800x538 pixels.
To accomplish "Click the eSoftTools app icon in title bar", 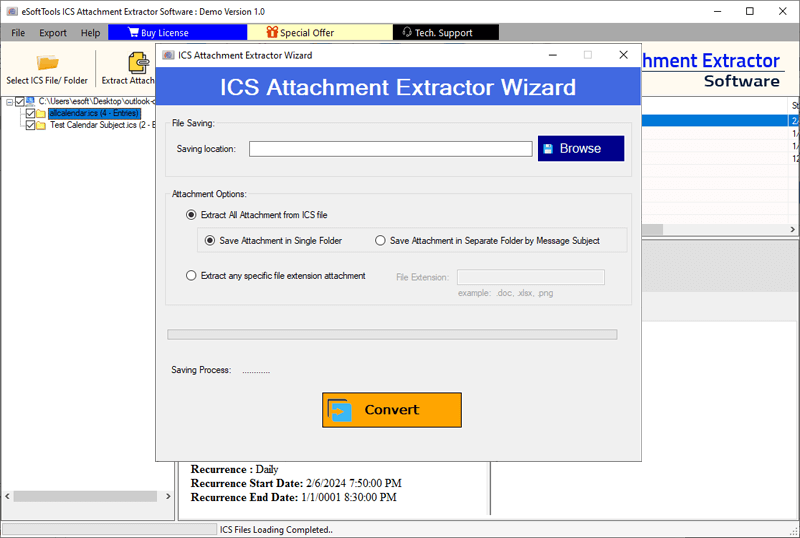I will 12,11.
